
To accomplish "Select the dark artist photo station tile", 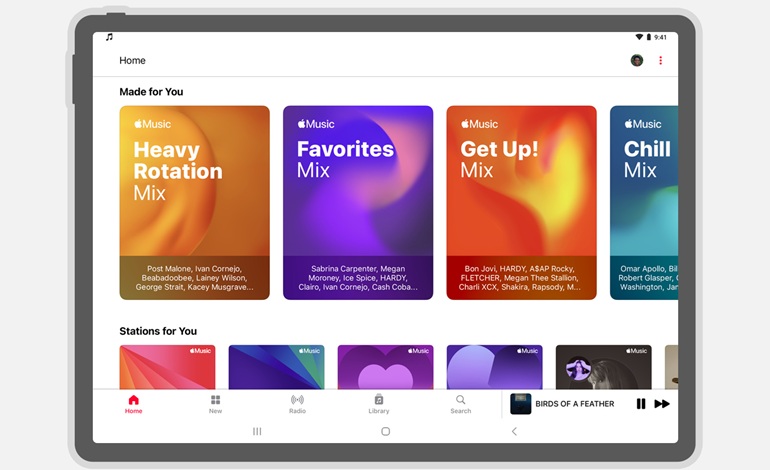I will pyautogui.click(x=604, y=367).
